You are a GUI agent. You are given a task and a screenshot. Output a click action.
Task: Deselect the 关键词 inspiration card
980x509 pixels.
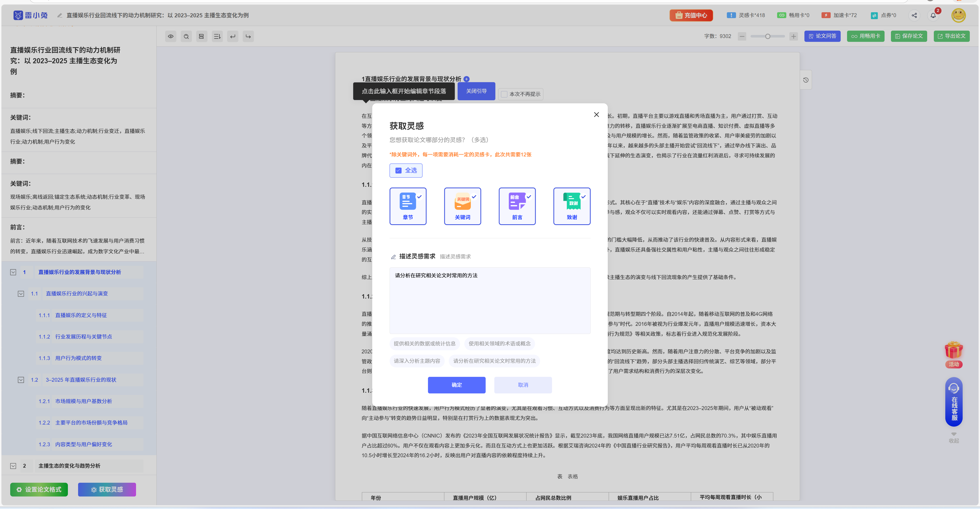click(462, 206)
